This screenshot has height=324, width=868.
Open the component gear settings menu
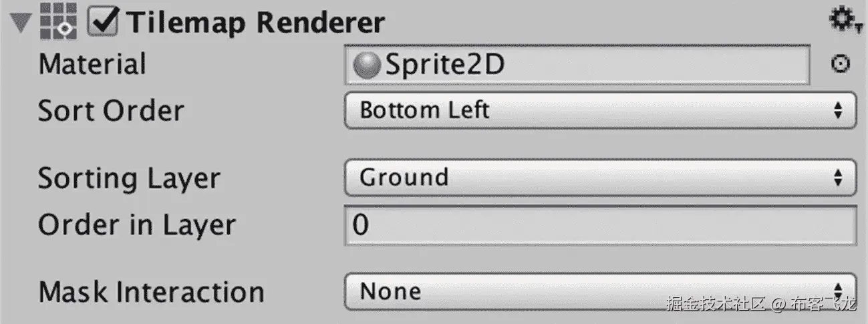(845, 21)
